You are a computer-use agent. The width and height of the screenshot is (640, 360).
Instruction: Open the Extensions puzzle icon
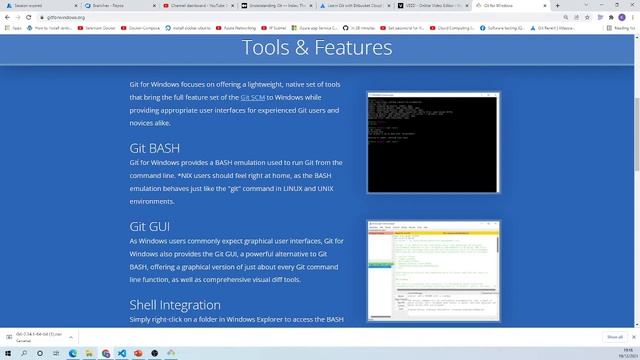[611, 18]
